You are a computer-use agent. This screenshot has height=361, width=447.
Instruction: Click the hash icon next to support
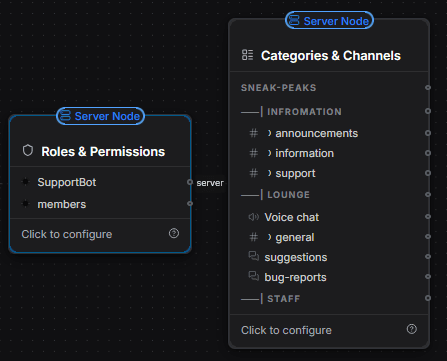(254, 173)
